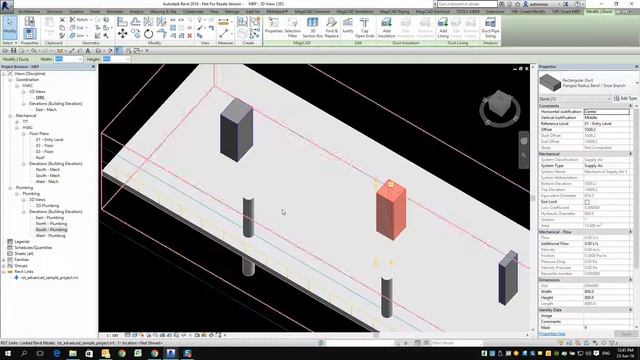Screen dimensions: 640x360
Task: Open Find & Replace tool
Action: tap(331, 27)
